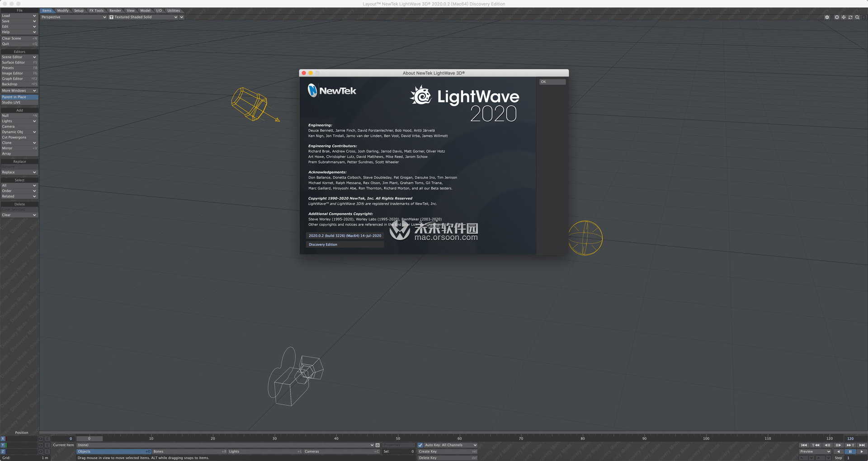Image resolution: width=868 pixels, height=461 pixels.
Task: Go to first frame transport button
Action: [x=804, y=445]
